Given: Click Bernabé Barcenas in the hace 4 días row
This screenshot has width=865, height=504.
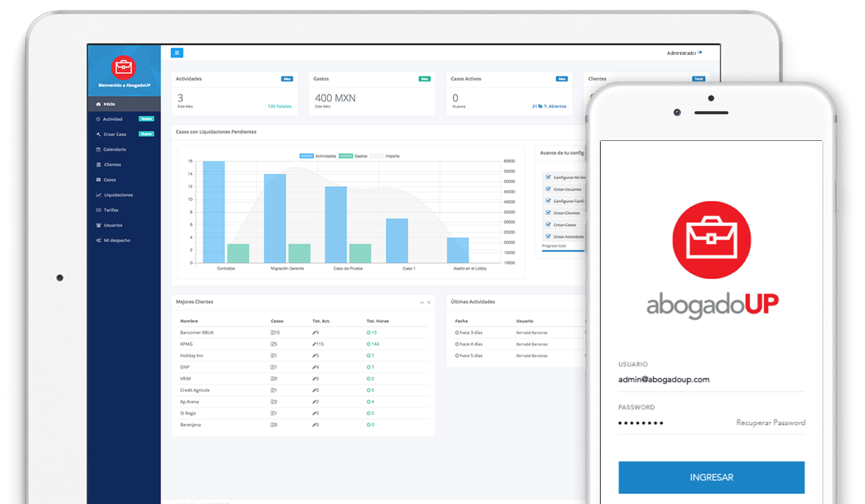Looking at the screenshot, I should tap(531, 344).
